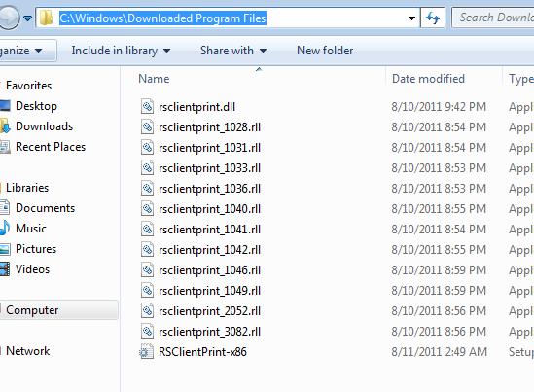Open the recent pages arrow near back button
534x392 pixels.
pos(28,18)
